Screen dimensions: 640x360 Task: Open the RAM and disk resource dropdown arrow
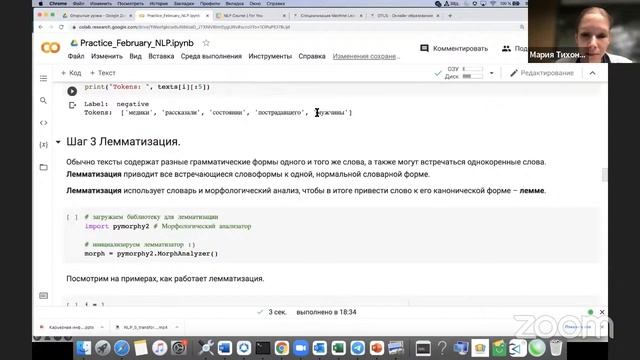pos(491,73)
